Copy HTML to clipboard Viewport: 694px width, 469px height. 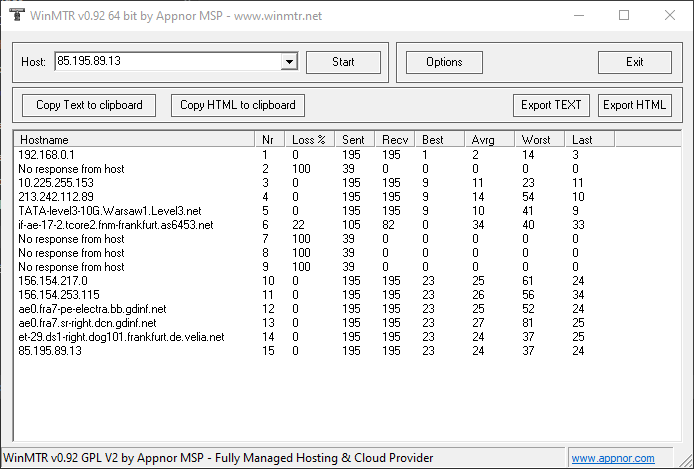(238, 105)
